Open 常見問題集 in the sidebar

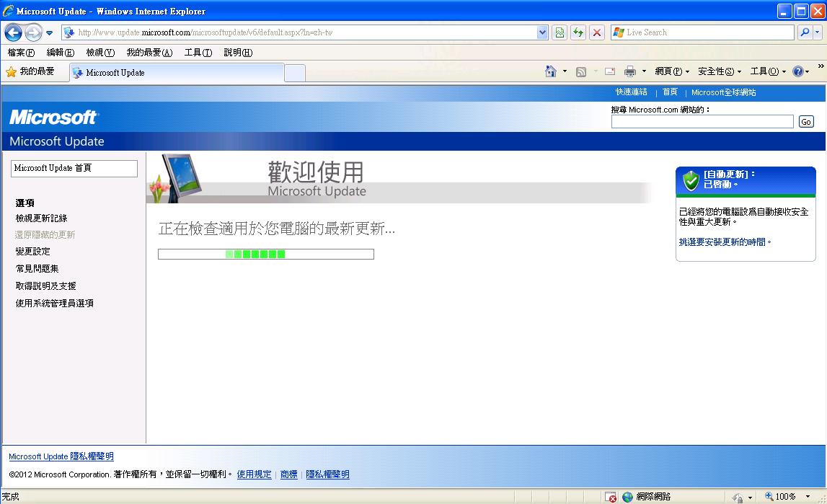(37, 269)
